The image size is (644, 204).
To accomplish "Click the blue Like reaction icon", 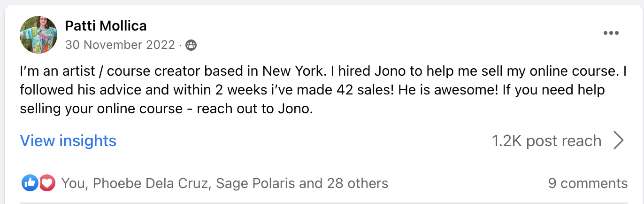I will [x=30, y=183].
